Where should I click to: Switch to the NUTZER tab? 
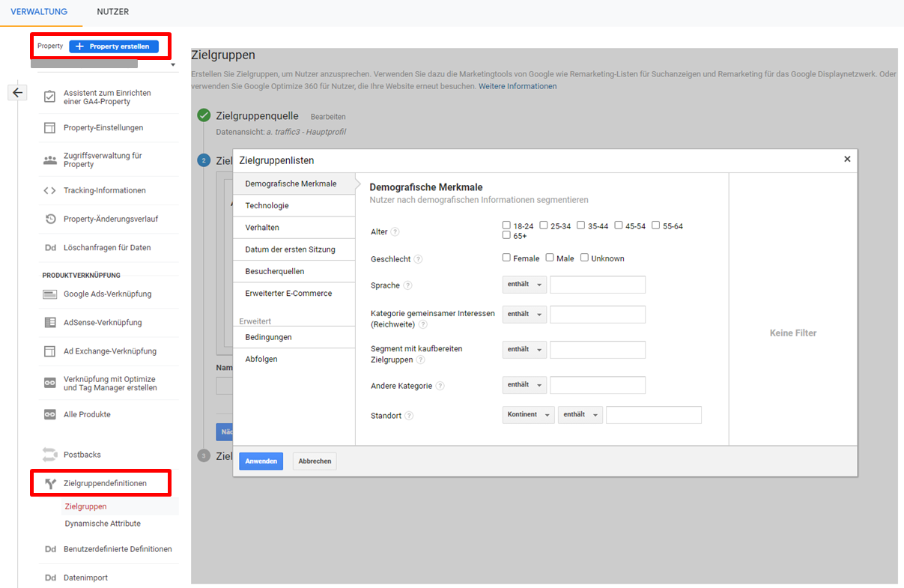112,12
